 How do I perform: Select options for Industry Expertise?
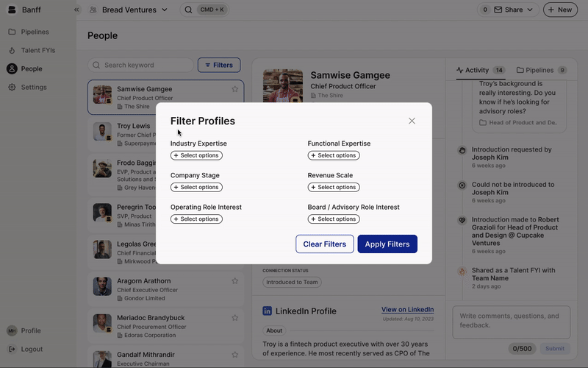pyautogui.click(x=196, y=155)
